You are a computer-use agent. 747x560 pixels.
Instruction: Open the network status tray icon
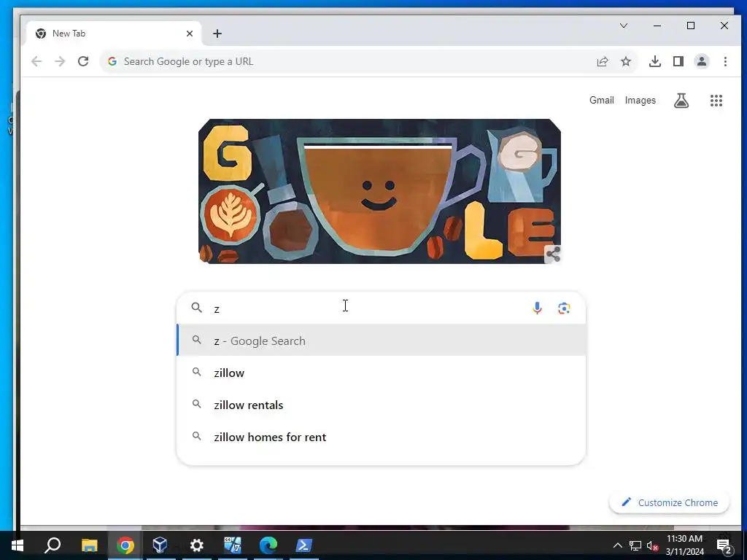pyautogui.click(x=635, y=545)
